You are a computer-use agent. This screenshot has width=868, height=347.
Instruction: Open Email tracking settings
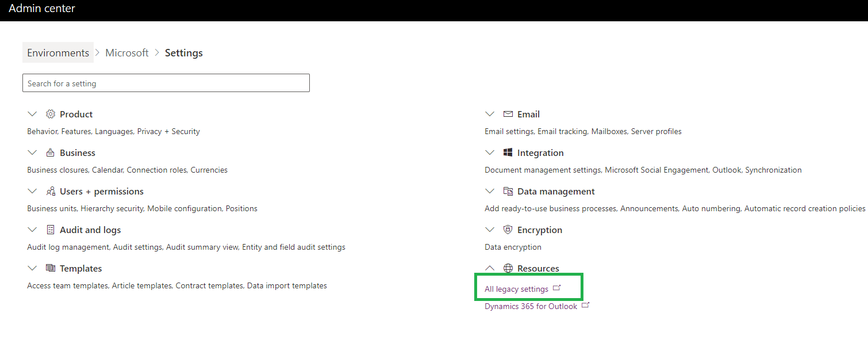point(562,131)
